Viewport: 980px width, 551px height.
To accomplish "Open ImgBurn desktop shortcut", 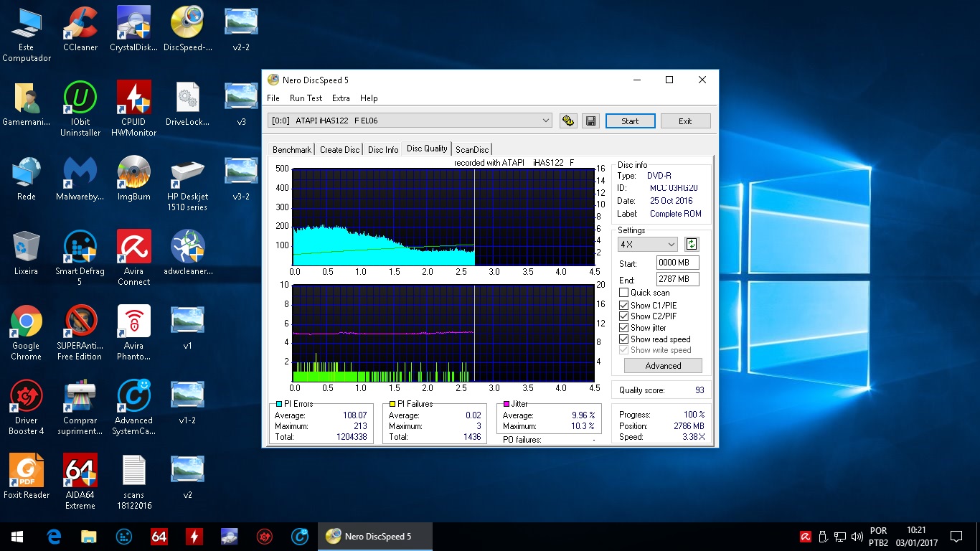I will click(133, 179).
